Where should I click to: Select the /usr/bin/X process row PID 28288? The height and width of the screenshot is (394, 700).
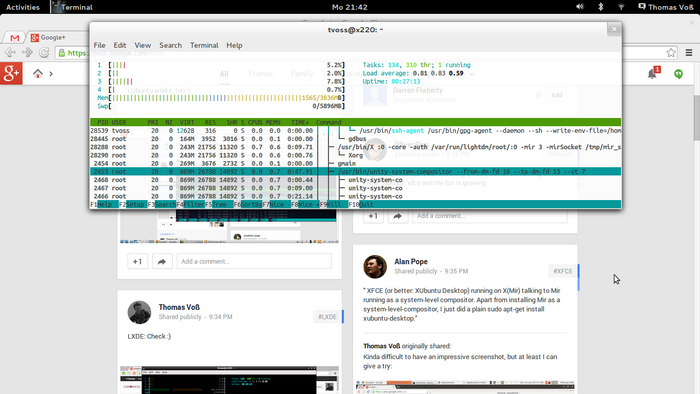[x=355, y=147]
